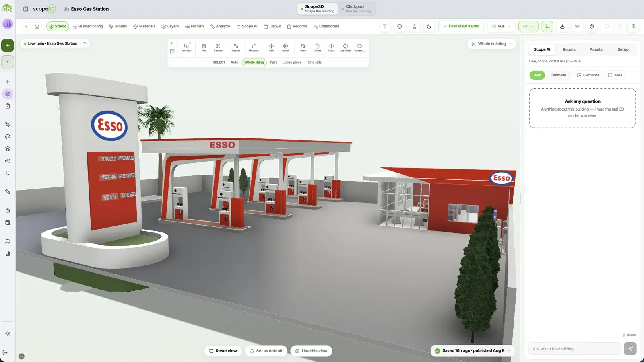
Task: Select Whole thing selection mode
Action: click(254, 62)
